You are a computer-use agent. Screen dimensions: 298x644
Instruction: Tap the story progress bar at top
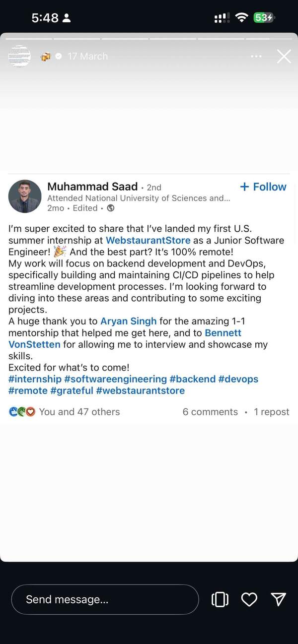pos(149,38)
